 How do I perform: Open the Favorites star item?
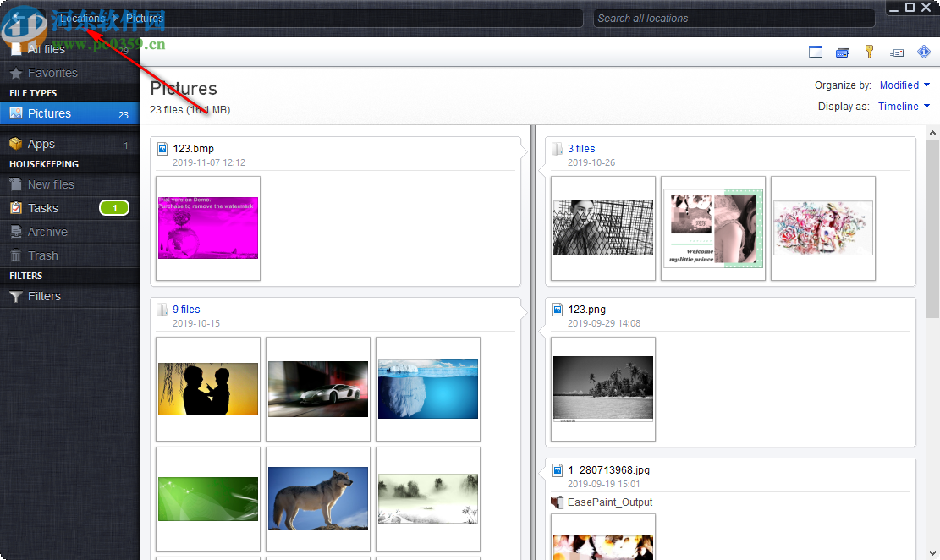point(69,73)
